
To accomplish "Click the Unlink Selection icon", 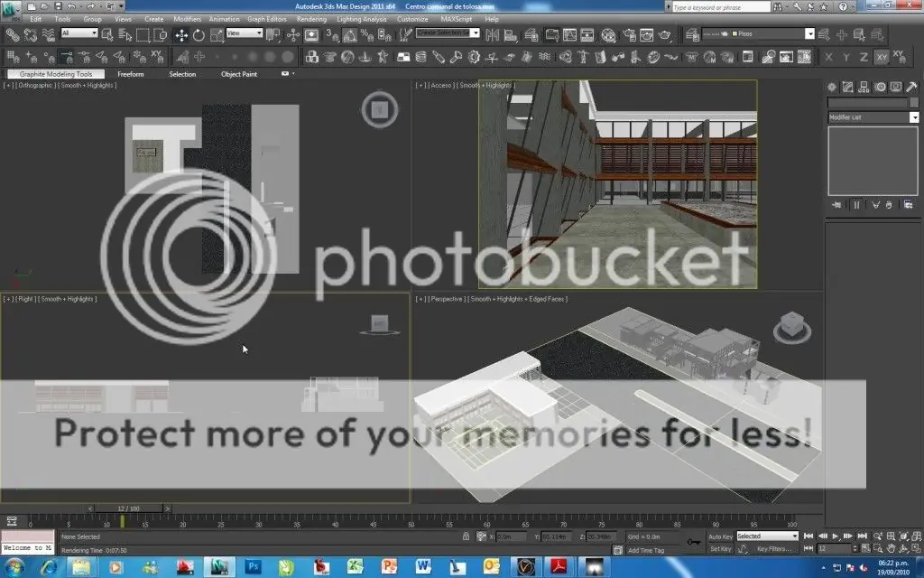I will pyautogui.click(x=30, y=35).
